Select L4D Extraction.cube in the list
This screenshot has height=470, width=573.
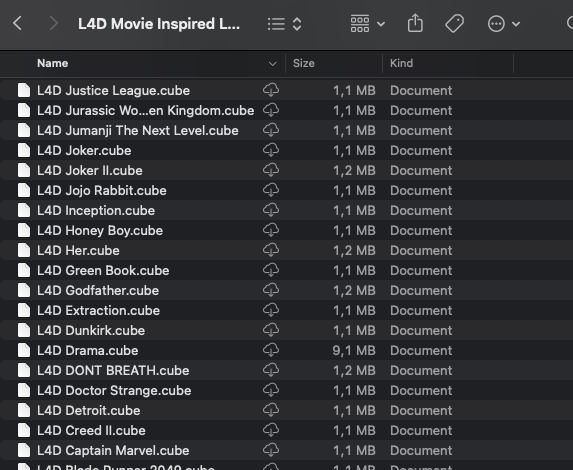pyautogui.click(x=98, y=311)
